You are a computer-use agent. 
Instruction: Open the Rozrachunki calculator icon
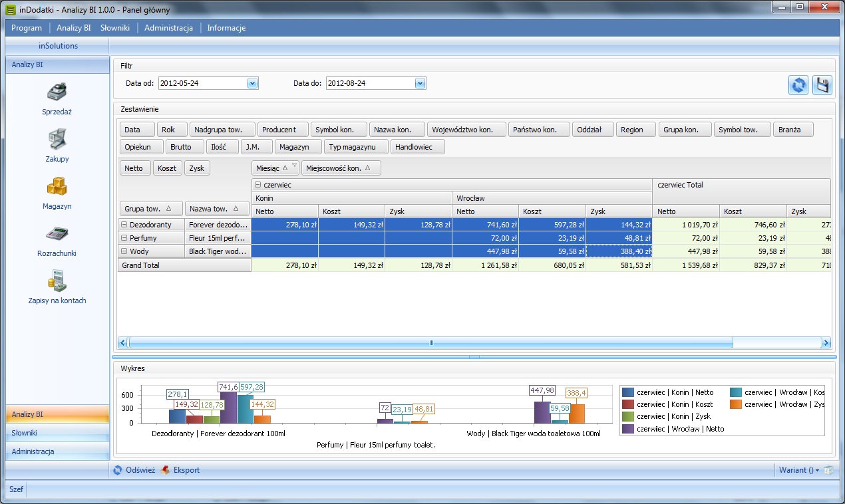pos(57,233)
